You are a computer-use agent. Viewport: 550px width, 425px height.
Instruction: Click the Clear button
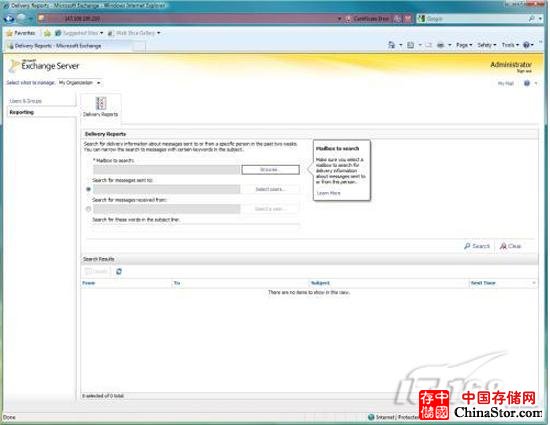click(511, 246)
